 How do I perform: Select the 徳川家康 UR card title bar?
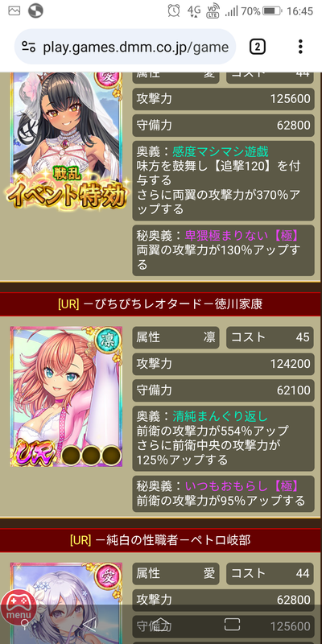160,304
